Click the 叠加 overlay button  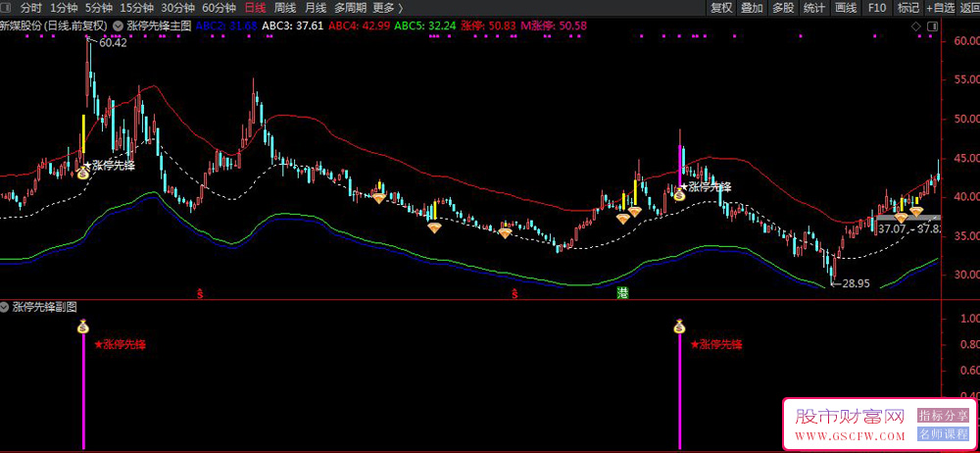click(752, 8)
